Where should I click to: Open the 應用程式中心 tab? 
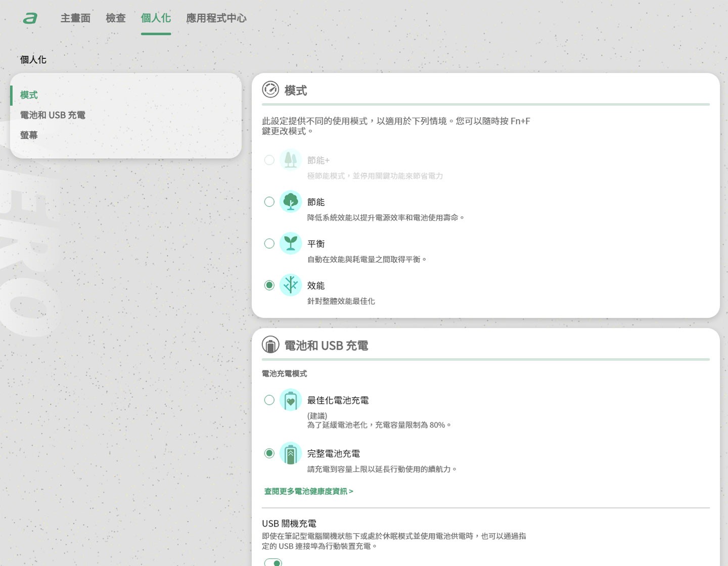point(216,18)
